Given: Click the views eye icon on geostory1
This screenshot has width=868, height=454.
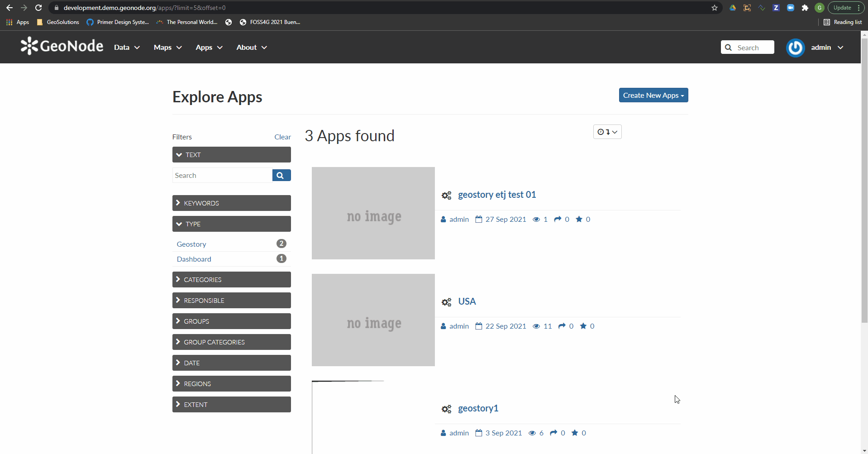Looking at the screenshot, I should click(532, 433).
